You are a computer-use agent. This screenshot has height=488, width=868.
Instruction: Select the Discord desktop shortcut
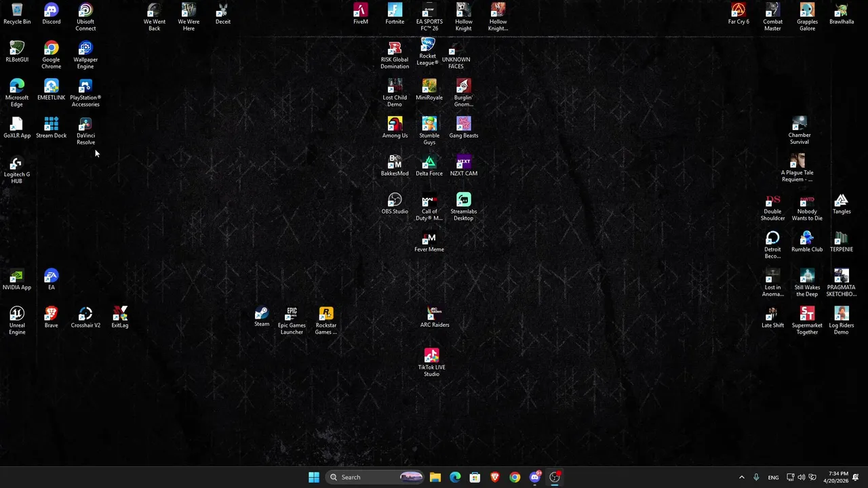click(x=51, y=14)
